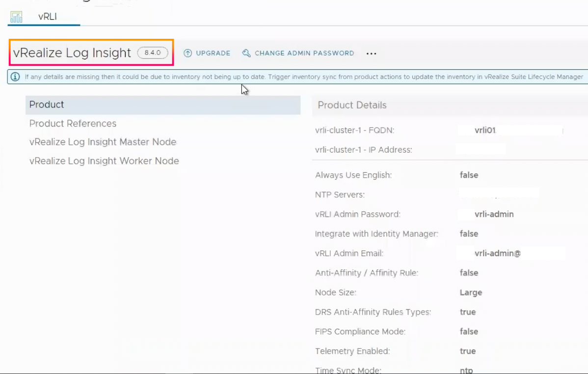588x374 pixels.
Task: Click the vrli-admin password value
Action: click(x=494, y=214)
